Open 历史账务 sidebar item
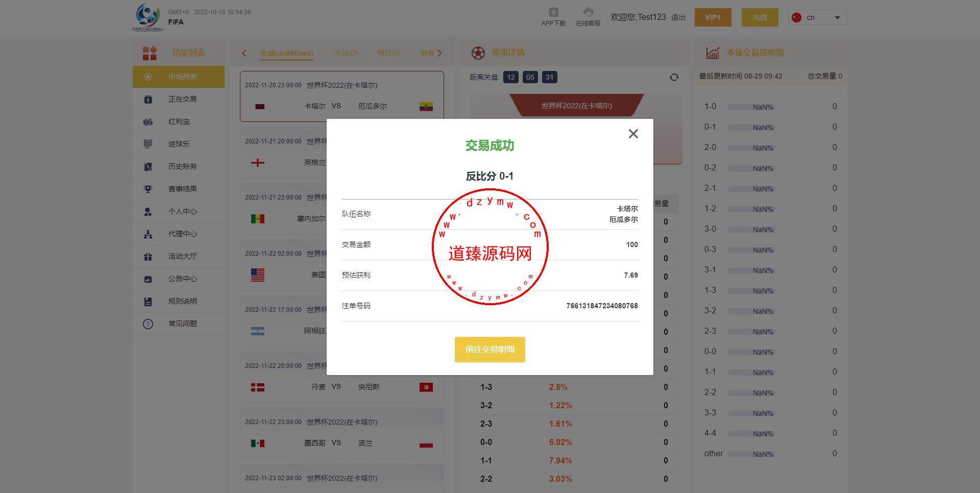 179,166
